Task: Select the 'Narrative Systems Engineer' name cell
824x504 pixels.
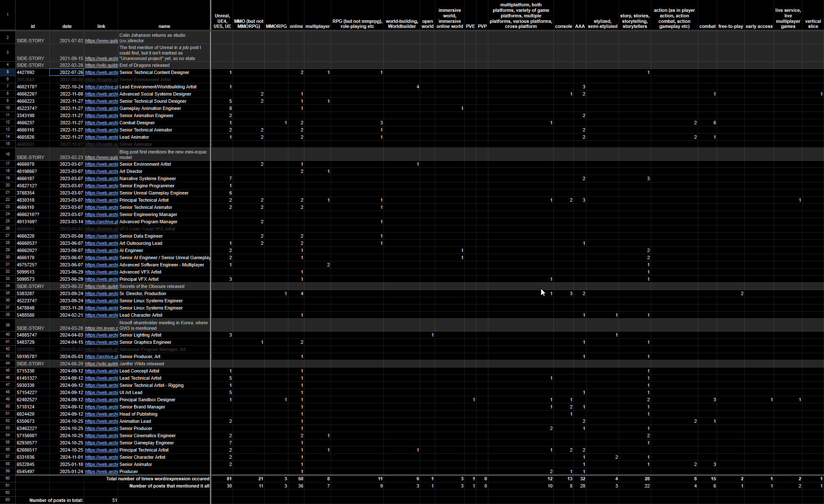Action: [164, 178]
